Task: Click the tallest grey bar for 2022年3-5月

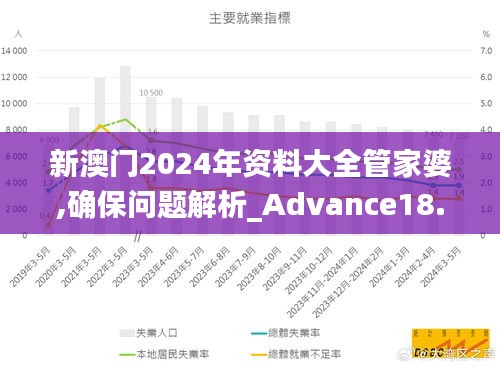Action: point(125,151)
